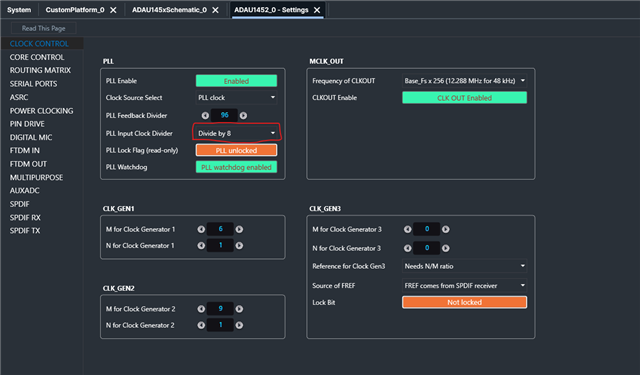Toggle the PLL Watchdog enabled button

[236, 167]
